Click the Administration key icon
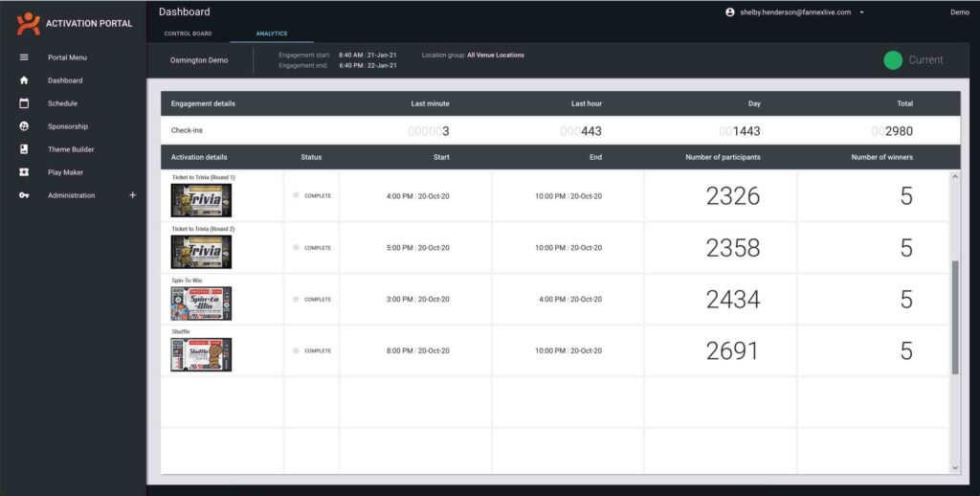 click(x=24, y=195)
